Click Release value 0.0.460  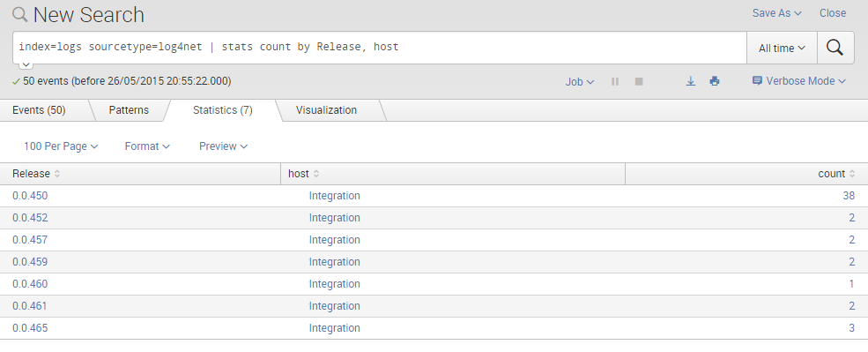coord(30,284)
